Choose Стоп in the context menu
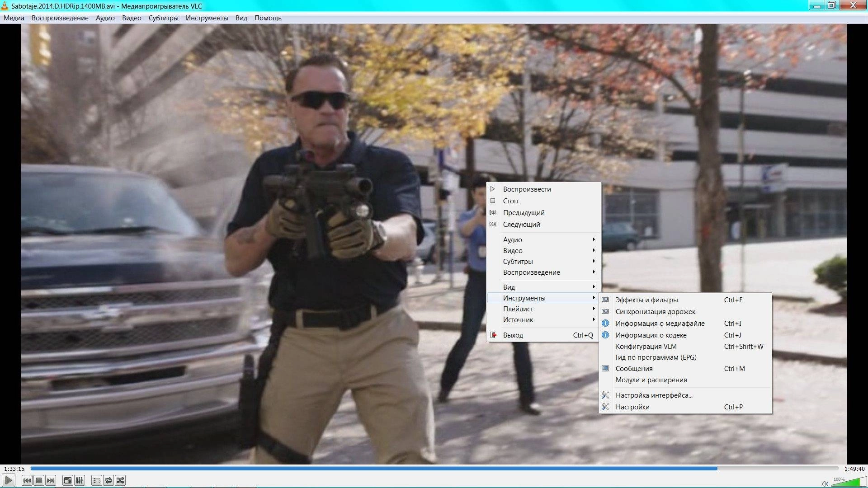This screenshot has width=868, height=488. click(x=543, y=201)
